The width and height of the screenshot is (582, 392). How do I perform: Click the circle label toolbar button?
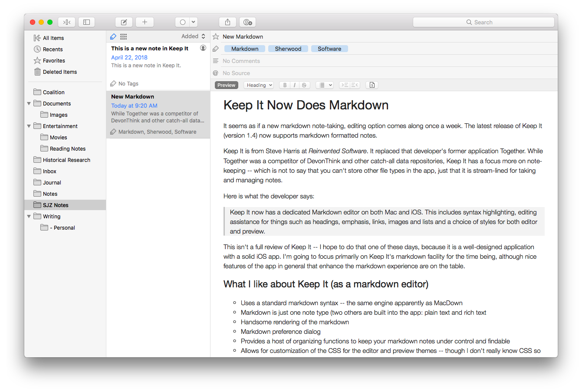pos(183,22)
